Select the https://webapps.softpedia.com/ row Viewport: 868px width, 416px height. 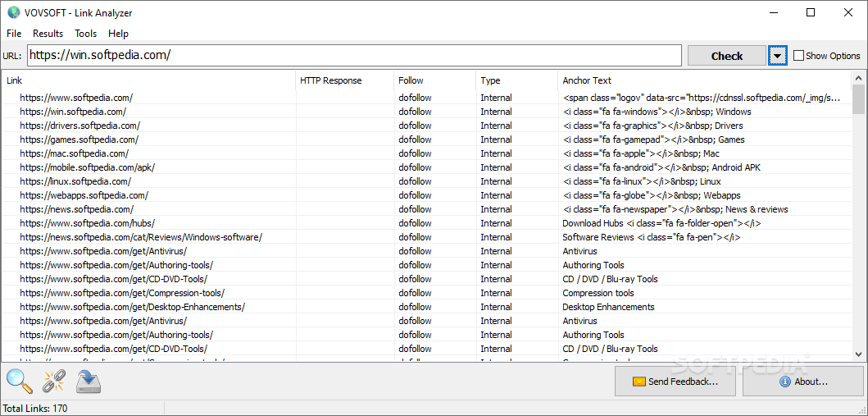point(426,195)
